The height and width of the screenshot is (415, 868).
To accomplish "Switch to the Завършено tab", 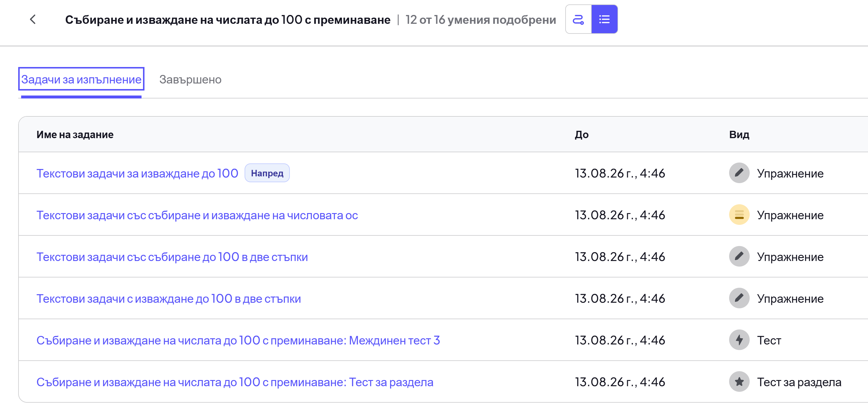I will click(190, 79).
